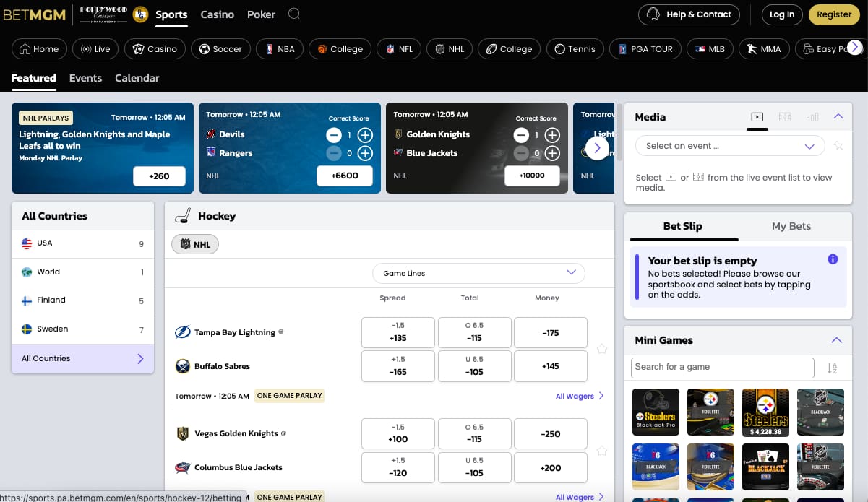Open the Steelers Roulette mini game
This screenshot has height=502, width=868.
coord(710,412)
